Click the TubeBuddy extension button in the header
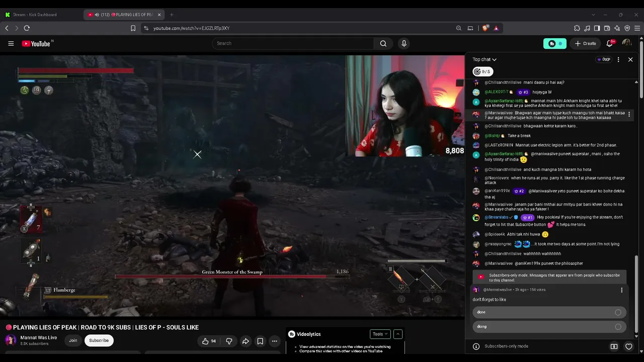The image size is (644, 362). click(555, 44)
